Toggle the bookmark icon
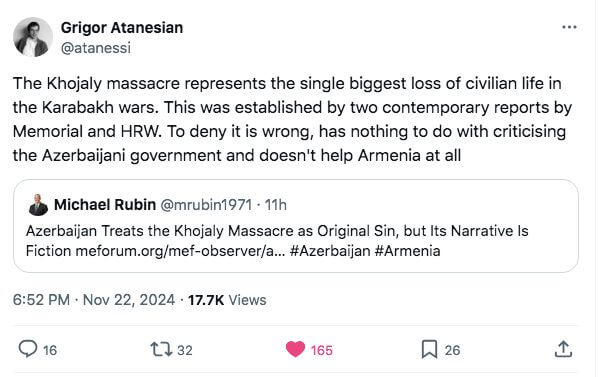 [x=429, y=349]
